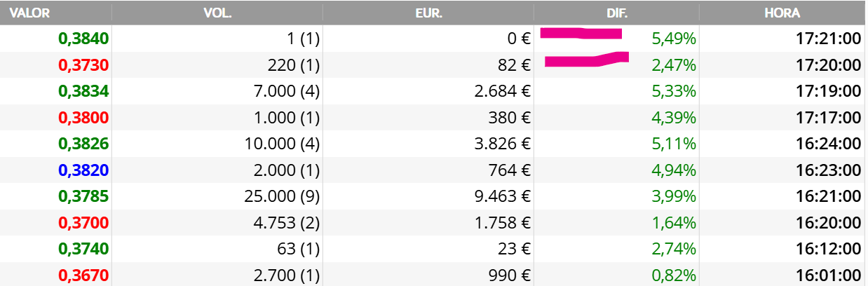This screenshot has height=286, width=868.
Task: Click the pink highlight mark beside 2,47%
Action: click(x=586, y=61)
